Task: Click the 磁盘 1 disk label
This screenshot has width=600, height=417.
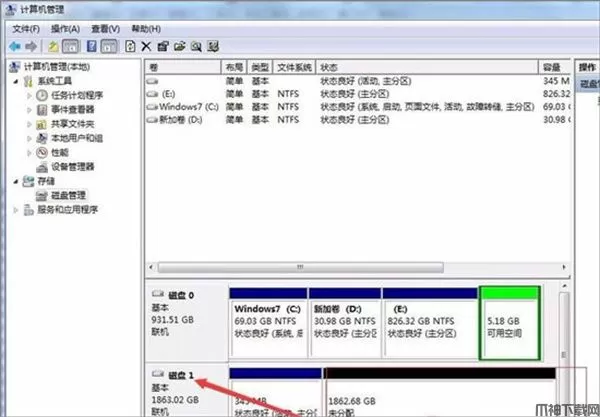Action: tap(181, 375)
